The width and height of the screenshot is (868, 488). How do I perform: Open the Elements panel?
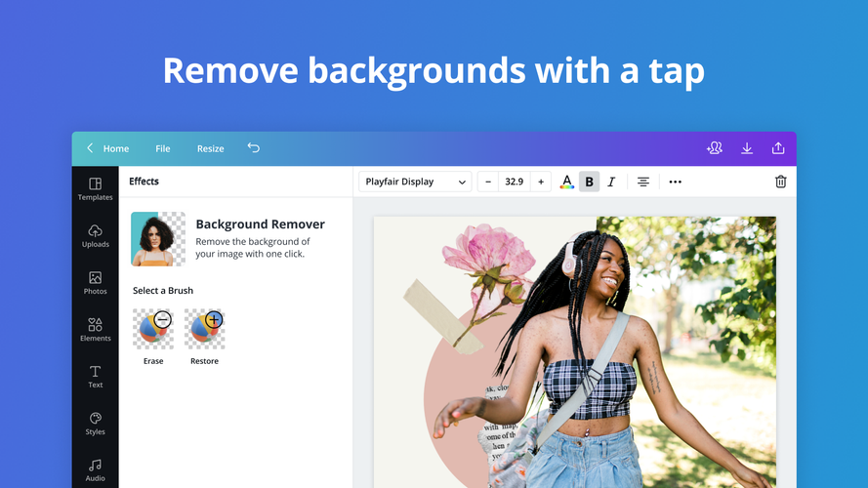(x=96, y=329)
